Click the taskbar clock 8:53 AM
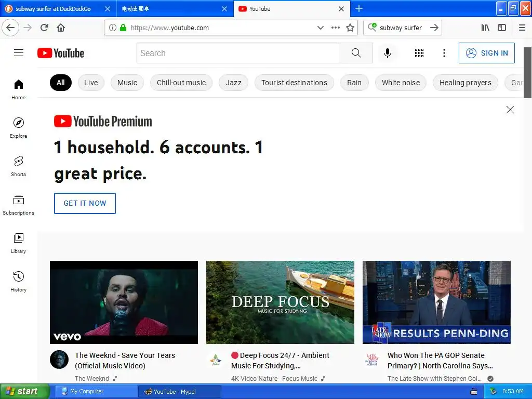 click(x=513, y=391)
